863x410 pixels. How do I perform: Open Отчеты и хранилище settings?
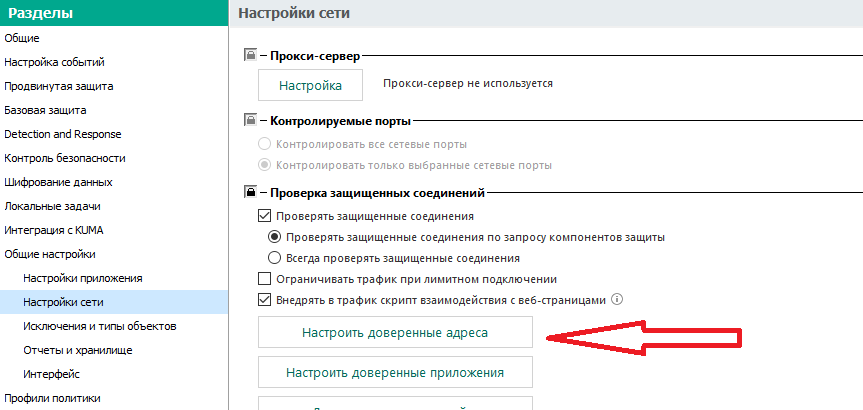coord(77,350)
